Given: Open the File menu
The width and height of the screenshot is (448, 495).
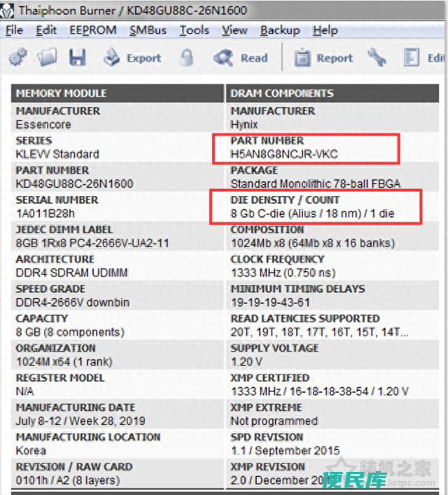Looking at the screenshot, I should tap(14, 30).
